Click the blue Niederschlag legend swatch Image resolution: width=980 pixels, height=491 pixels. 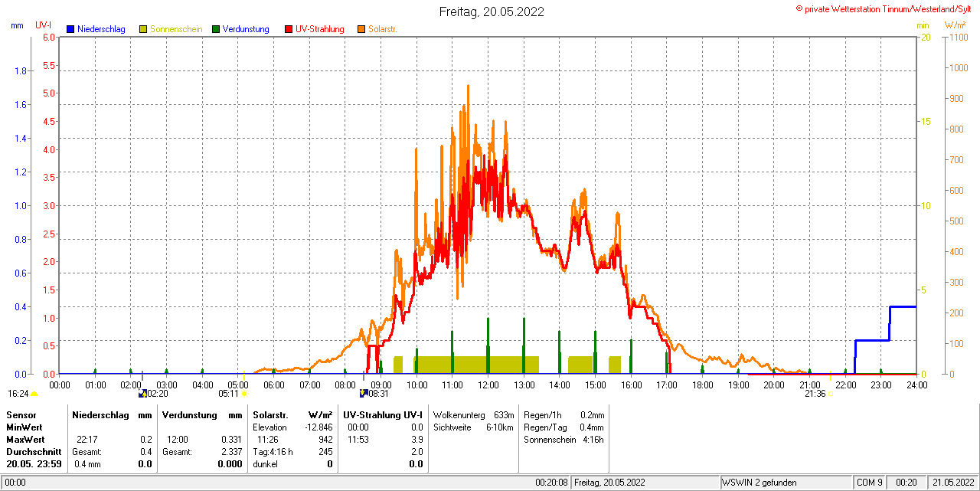[x=70, y=29]
